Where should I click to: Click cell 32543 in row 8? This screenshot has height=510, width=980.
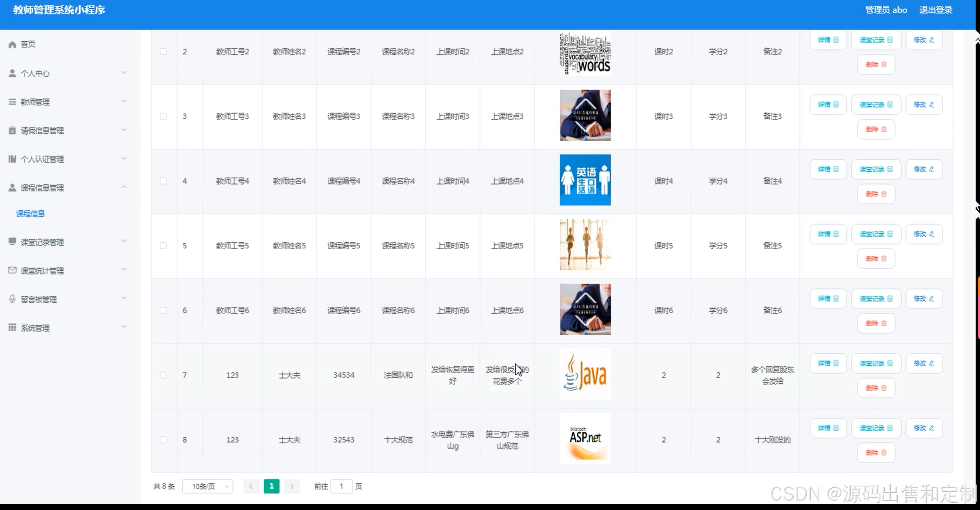coord(344,440)
